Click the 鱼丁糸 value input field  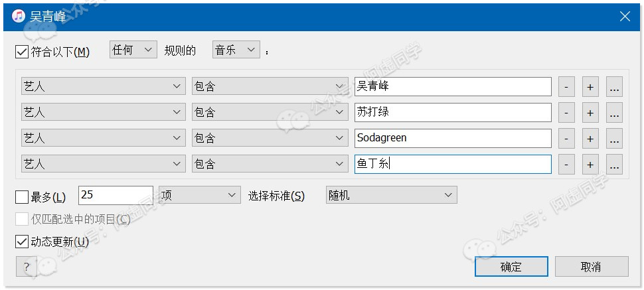453,165
